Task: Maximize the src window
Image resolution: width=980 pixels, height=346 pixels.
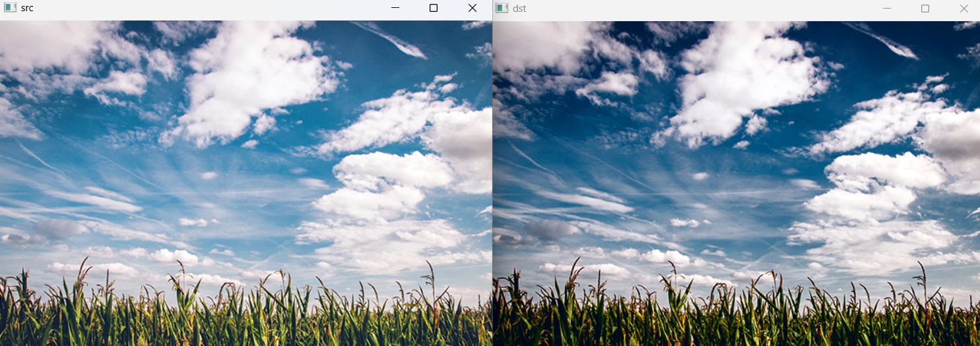Action: tap(434, 8)
